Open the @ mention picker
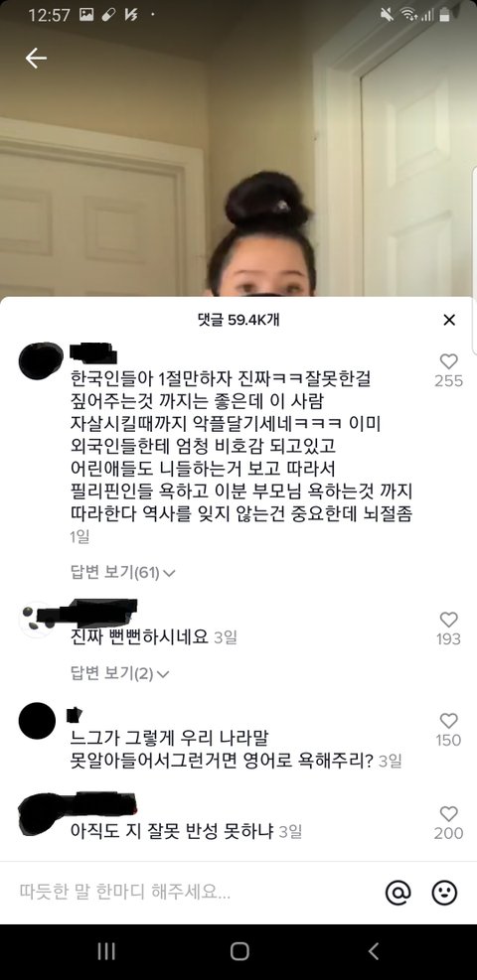The height and width of the screenshot is (980, 477). (397, 894)
